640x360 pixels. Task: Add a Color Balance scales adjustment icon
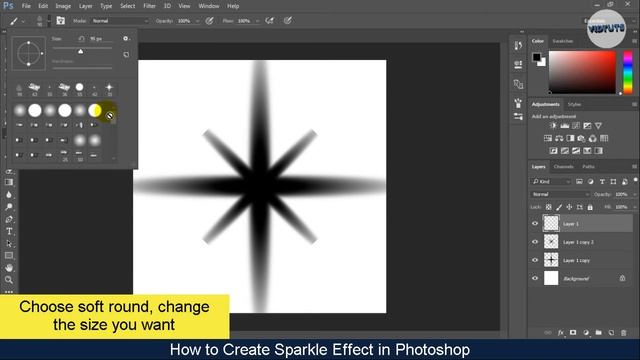pos(559,138)
